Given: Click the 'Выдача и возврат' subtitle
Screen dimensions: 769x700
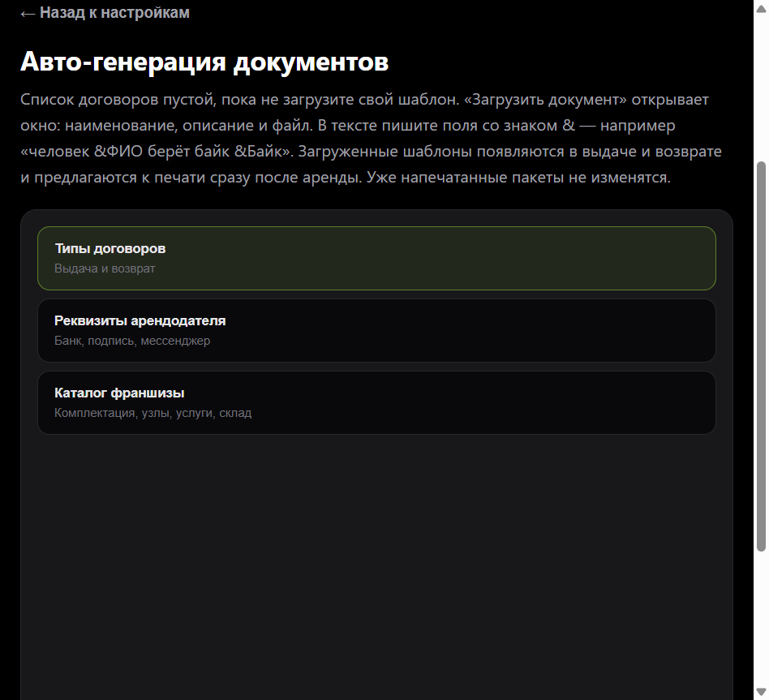Looking at the screenshot, I should click(x=105, y=268).
